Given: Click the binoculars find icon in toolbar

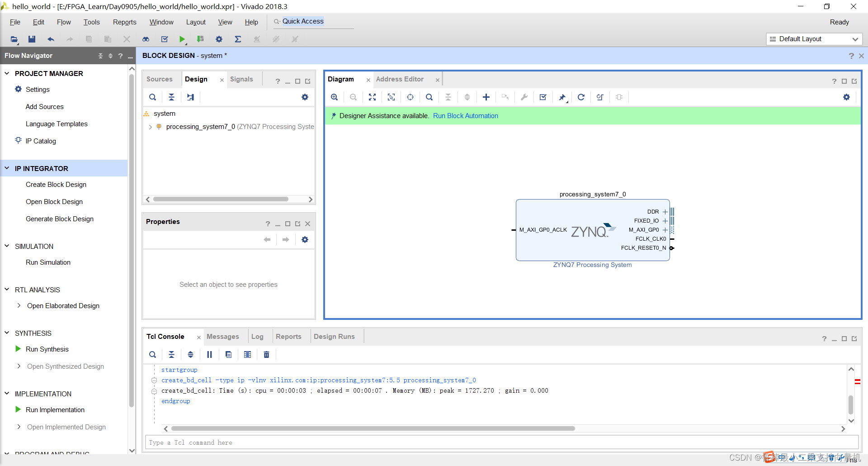Looking at the screenshot, I should pyautogui.click(x=146, y=39).
